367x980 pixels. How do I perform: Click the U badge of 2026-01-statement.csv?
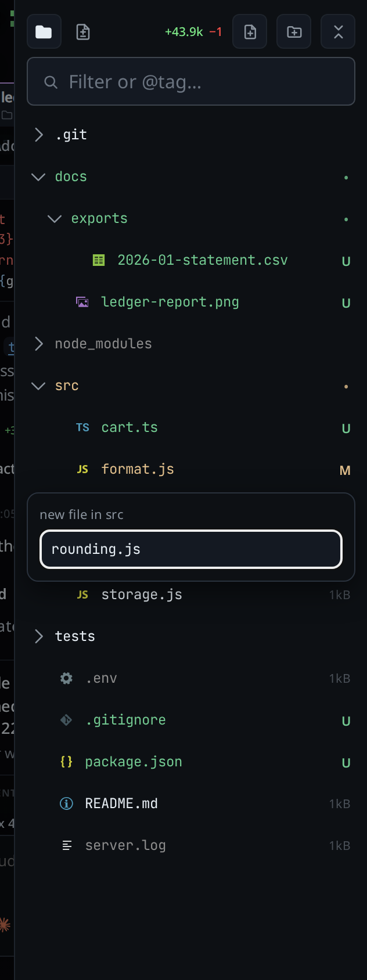[x=346, y=261]
